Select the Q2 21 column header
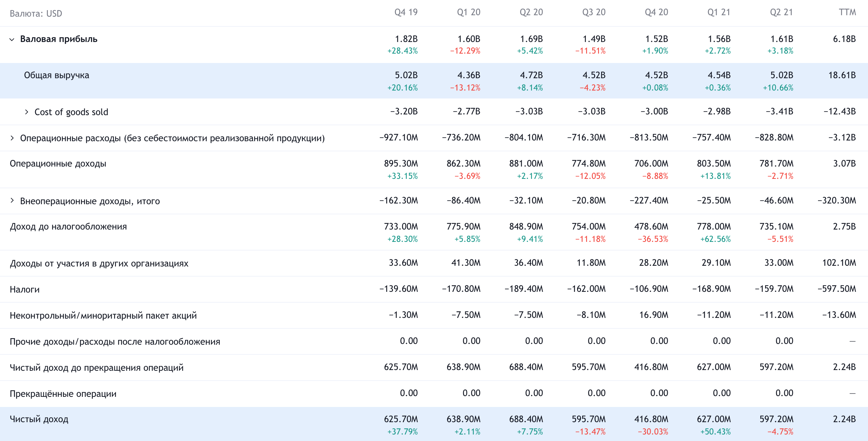Screen dimensions: 868x441 point(781,12)
